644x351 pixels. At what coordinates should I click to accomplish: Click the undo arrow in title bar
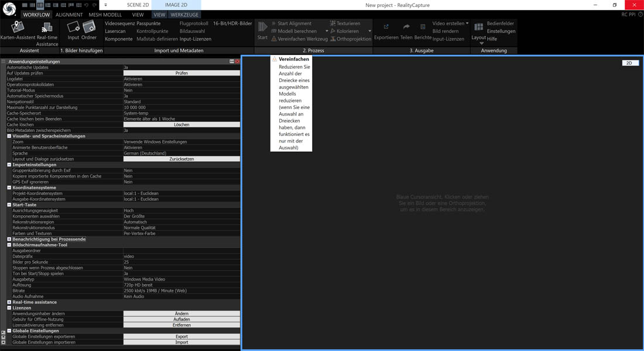click(87, 5)
